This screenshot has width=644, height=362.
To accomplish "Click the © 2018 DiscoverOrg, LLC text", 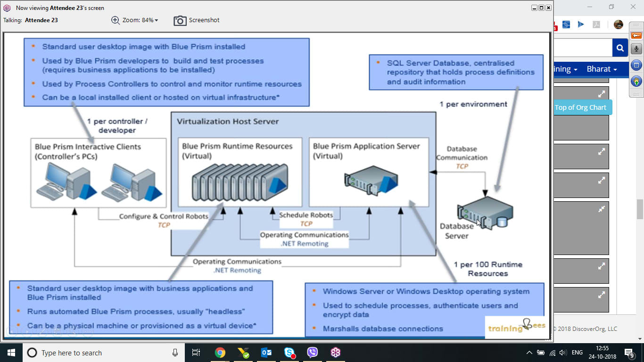I will tap(585, 329).
